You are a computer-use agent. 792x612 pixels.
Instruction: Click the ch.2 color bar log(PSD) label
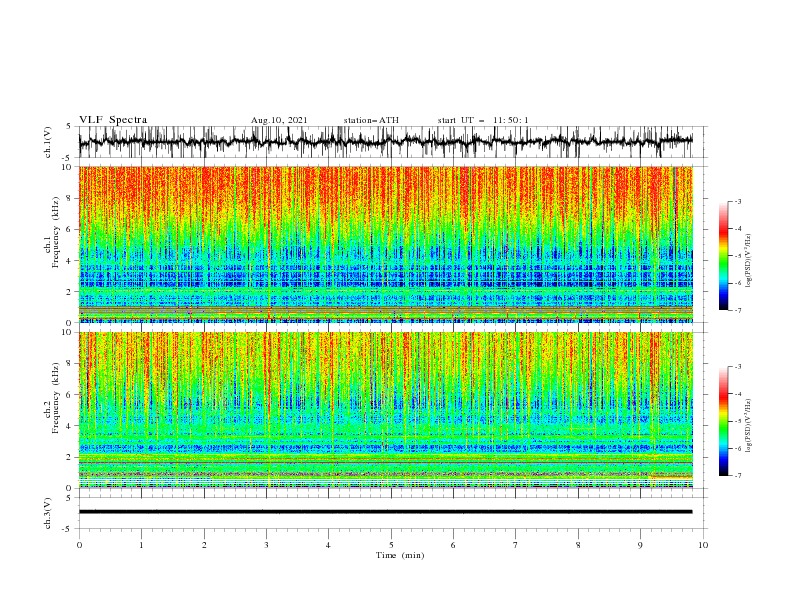[748, 425]
